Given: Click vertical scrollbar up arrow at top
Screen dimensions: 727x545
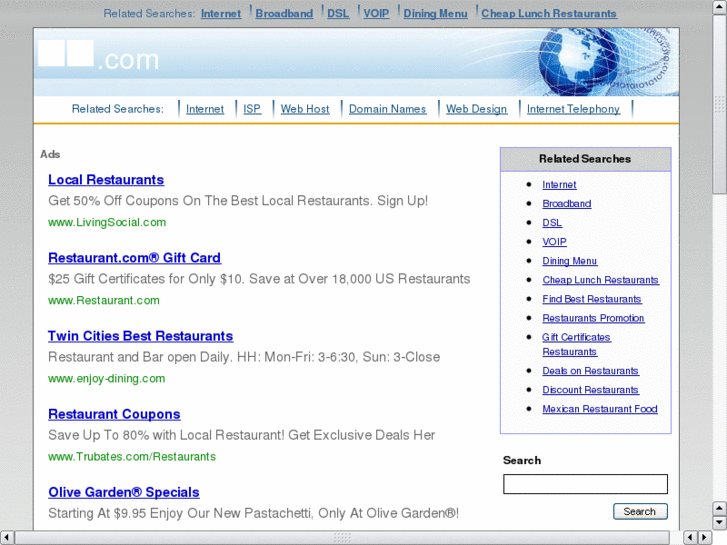Looking at the screenshot, I should click(720, 7).
